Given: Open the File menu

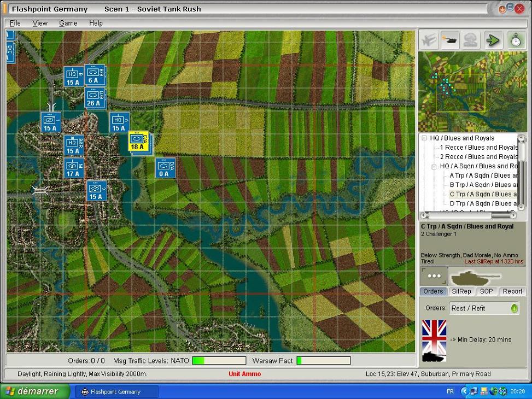Looking at the screenshot, I should [x=15, y=23].
